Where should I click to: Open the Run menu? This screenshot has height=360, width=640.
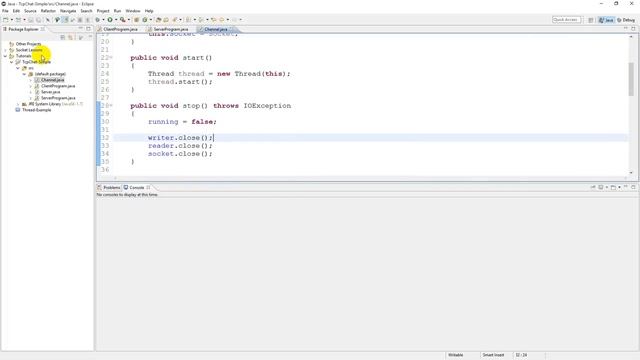(x=118, y=11)
